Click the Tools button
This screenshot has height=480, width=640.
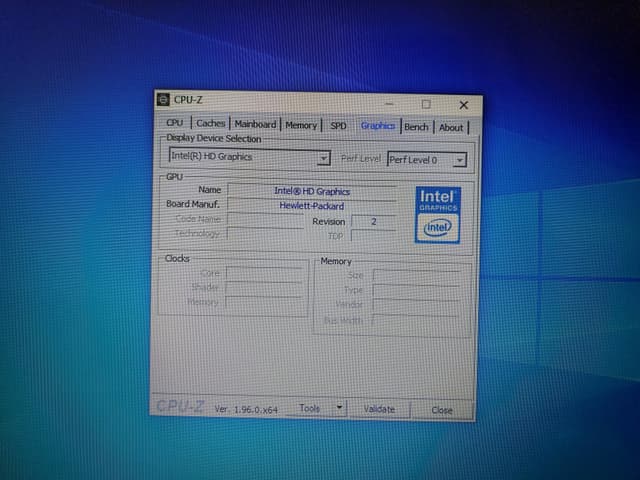310,408
